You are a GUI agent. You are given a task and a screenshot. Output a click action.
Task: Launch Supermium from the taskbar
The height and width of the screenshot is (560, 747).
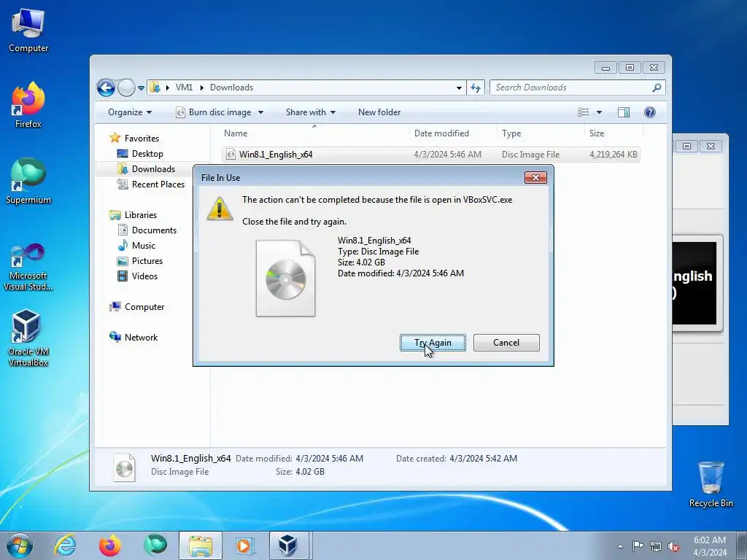coord(155,545)
